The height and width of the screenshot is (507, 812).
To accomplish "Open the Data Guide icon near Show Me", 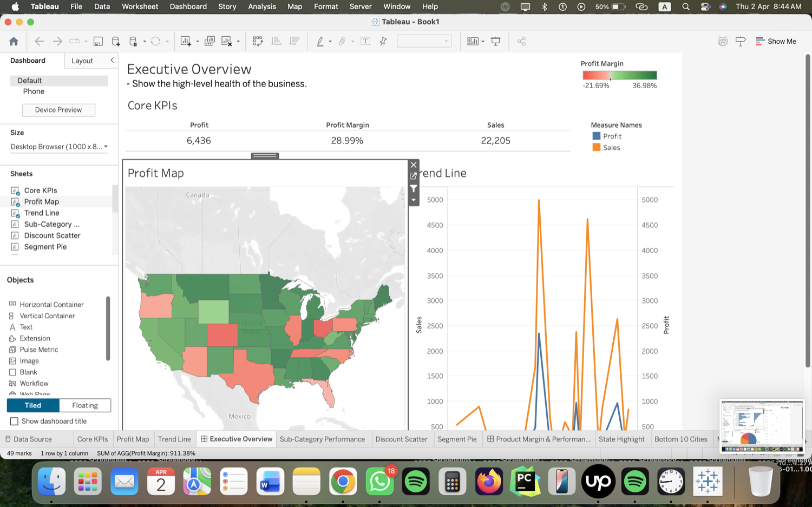I will click(x=723, y=41).
